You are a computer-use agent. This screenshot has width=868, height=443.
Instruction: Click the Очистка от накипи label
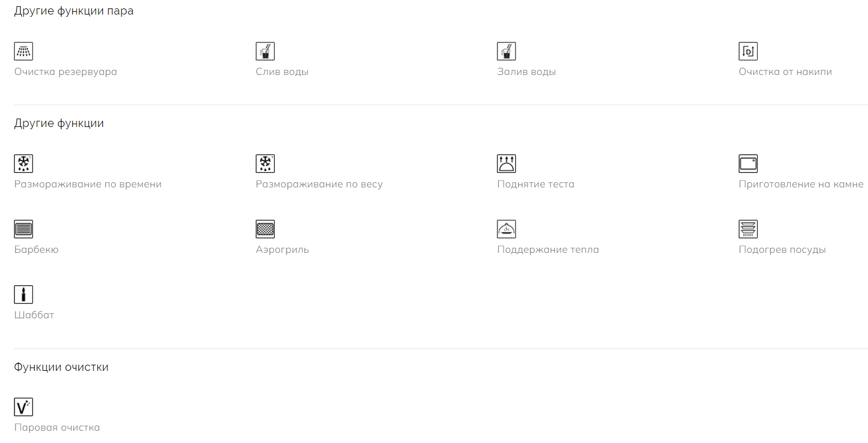785,72
